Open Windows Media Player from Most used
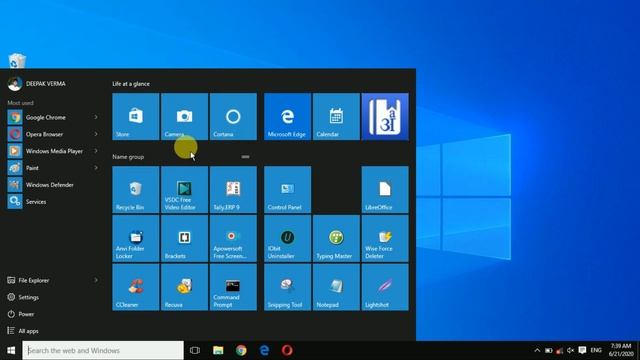Screen dimensions: 640x360 53,151
